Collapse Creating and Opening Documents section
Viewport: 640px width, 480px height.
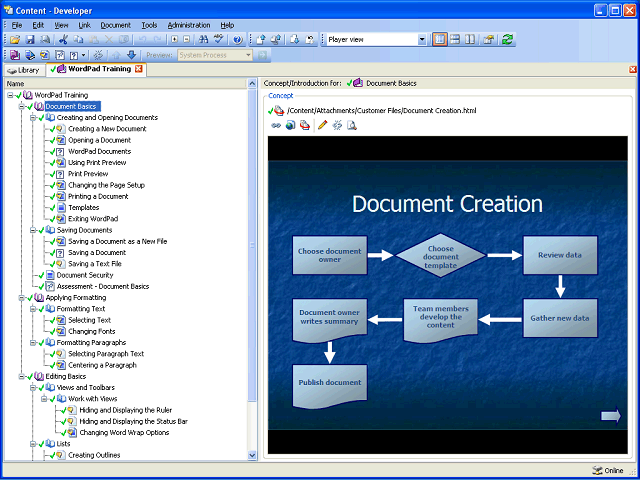point(33,118)
